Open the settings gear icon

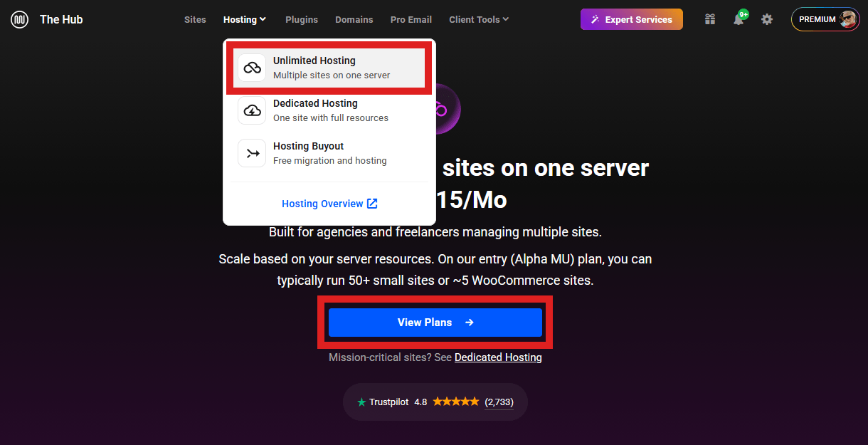767,19
